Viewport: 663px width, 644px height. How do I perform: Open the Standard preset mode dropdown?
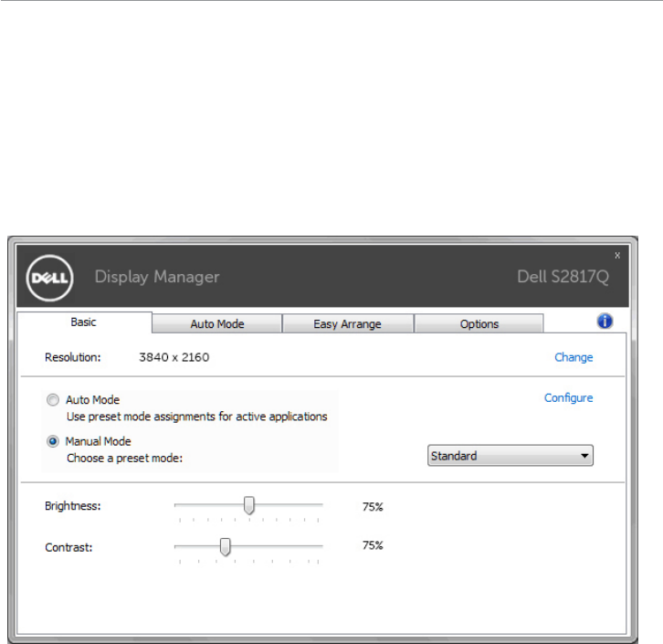click(x=510, y=456)
